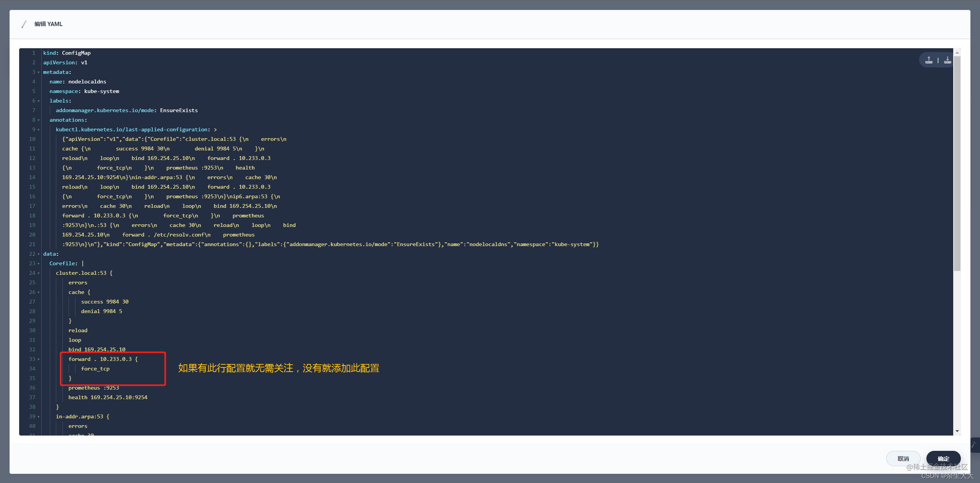Click the 确定 confirm button
980x483 pixels.
click(x=943, y=459)
